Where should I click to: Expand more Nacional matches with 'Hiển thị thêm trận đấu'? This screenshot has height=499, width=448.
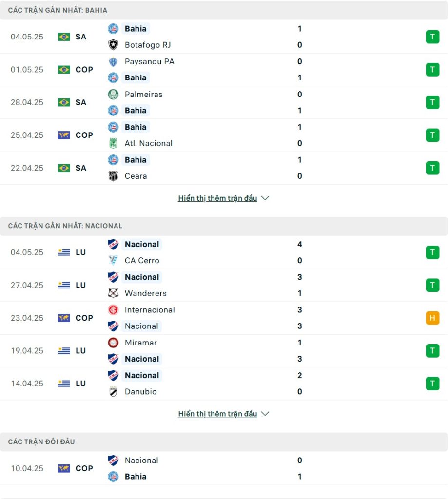[x=217, y=414]
